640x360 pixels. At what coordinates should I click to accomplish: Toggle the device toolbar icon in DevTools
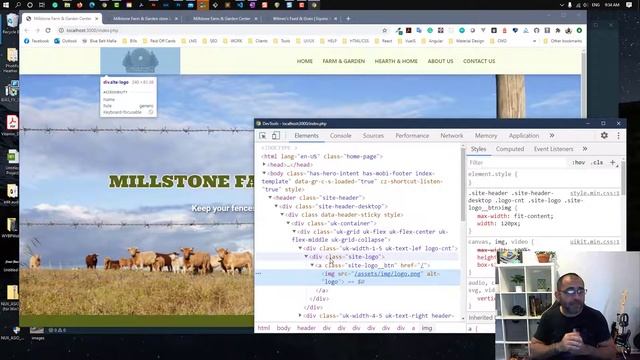tap(276, 136)
